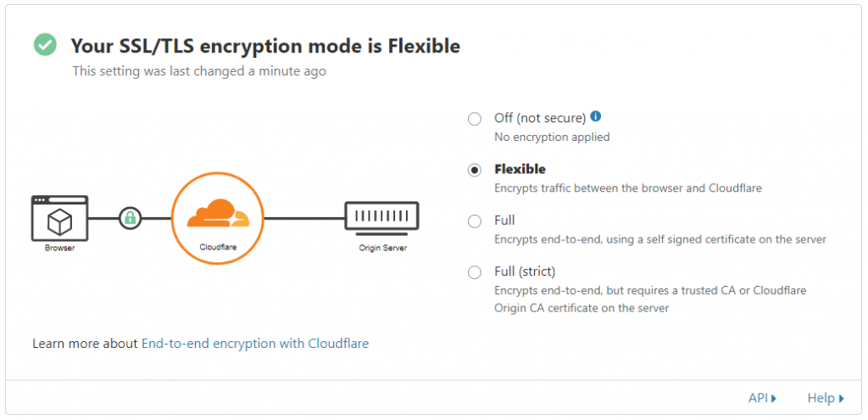Select the Full (strict) radio button

point(475,272)
